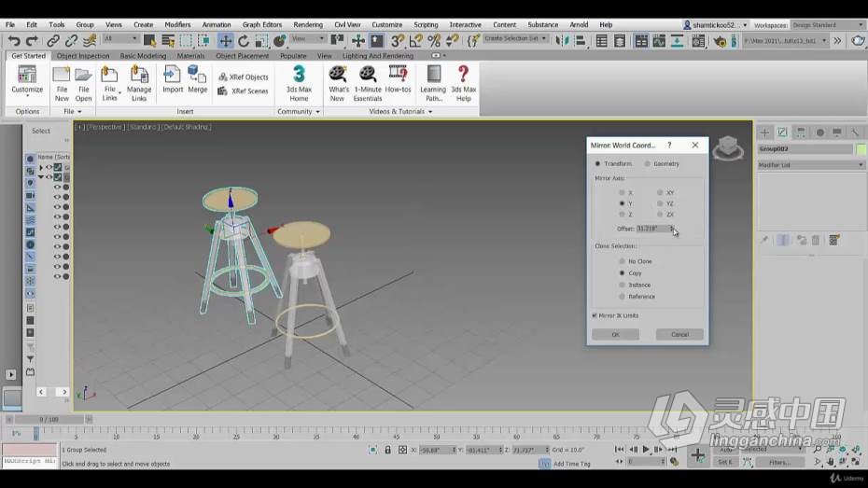This screenshot has height=488, width=868.
Task: Choose the Rectangular Selection Region icon
Action: pos(186,40)
